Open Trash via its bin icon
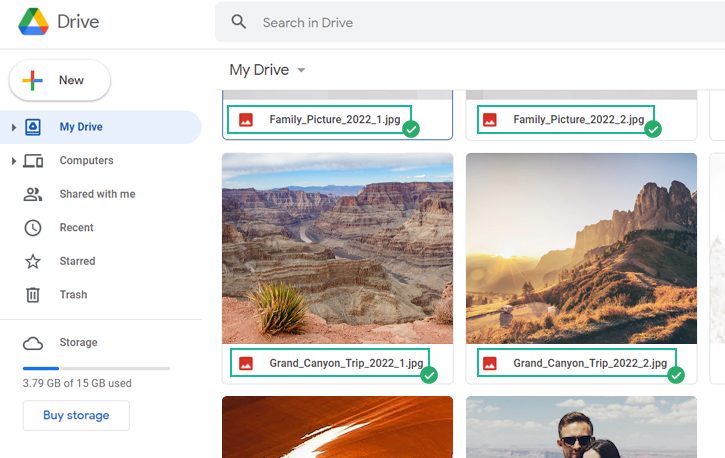 pos(33,294)
